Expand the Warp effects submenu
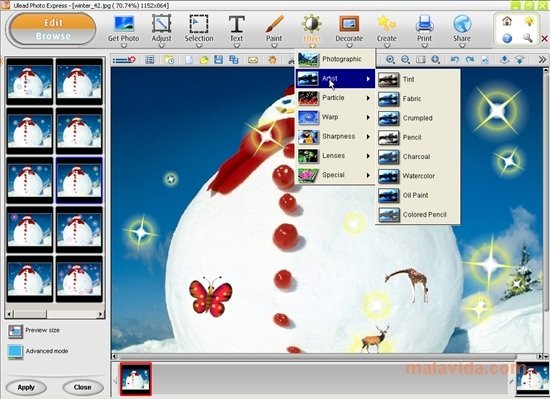The width and height of the screenshot is (550, 399). (x=335, y=117)
